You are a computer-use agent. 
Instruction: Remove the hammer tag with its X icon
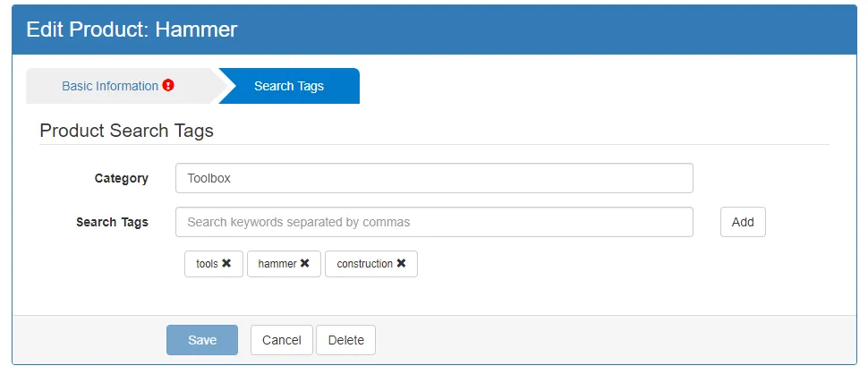tap(304, 264)
